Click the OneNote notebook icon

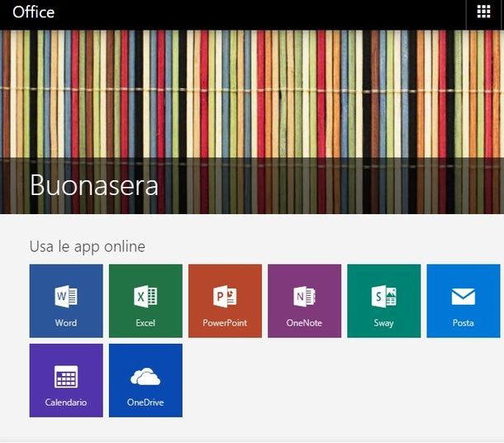click(304, 297)
